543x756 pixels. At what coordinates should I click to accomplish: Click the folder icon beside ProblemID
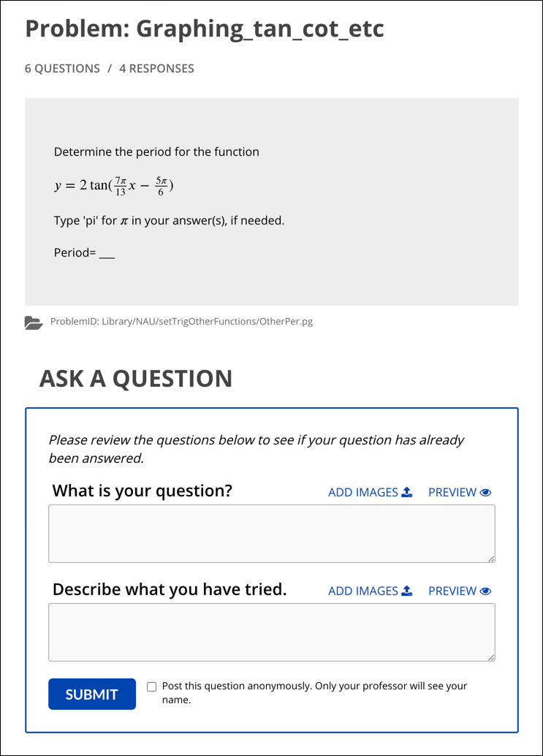(x=34, y=322)
